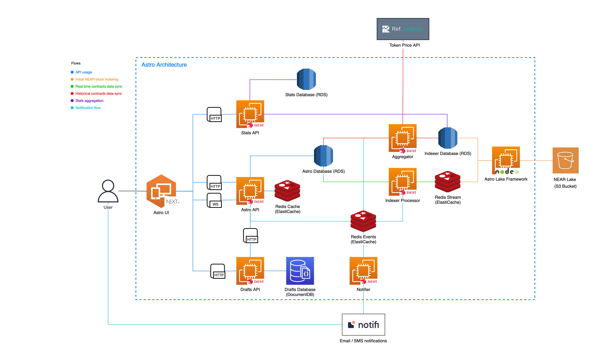Screen dimensions: 597x364
Task: Click the User person icon
Action: point(108,191)
